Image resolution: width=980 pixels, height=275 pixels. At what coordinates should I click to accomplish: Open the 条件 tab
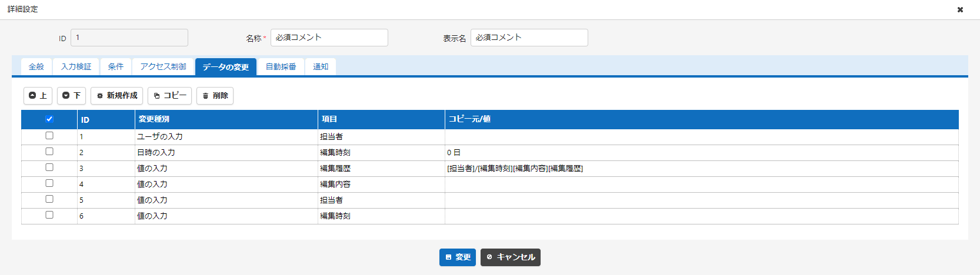pyautogui.click(x=116, y=67)
